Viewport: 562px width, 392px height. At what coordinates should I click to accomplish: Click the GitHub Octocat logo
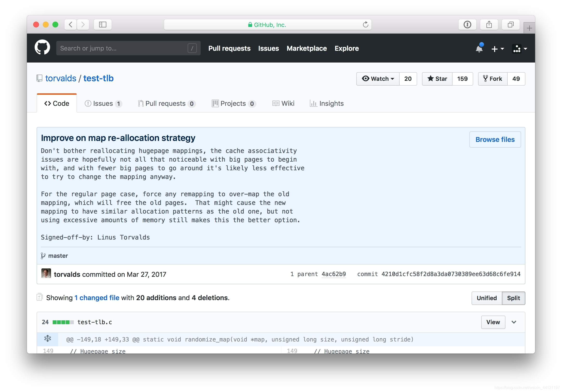(x=42, y=48)
